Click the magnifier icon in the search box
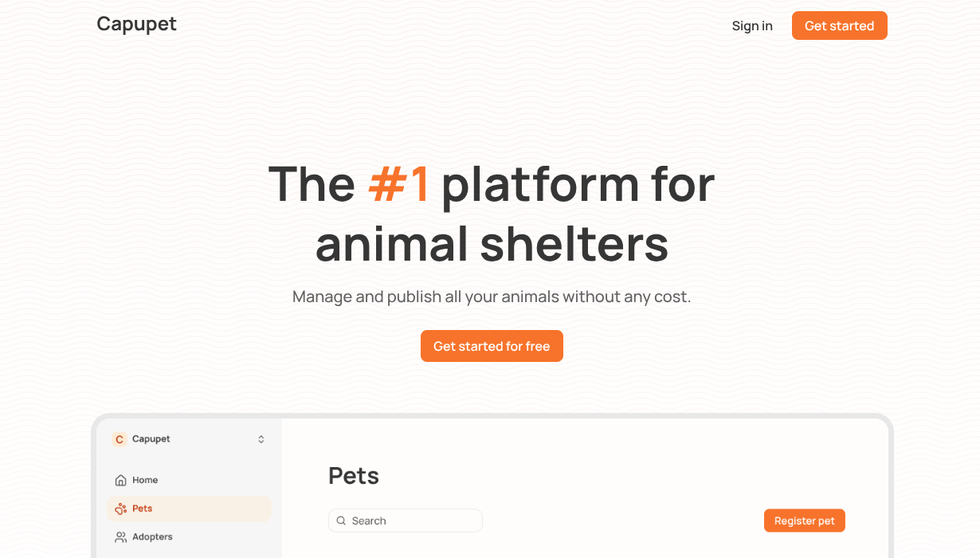 342,521
